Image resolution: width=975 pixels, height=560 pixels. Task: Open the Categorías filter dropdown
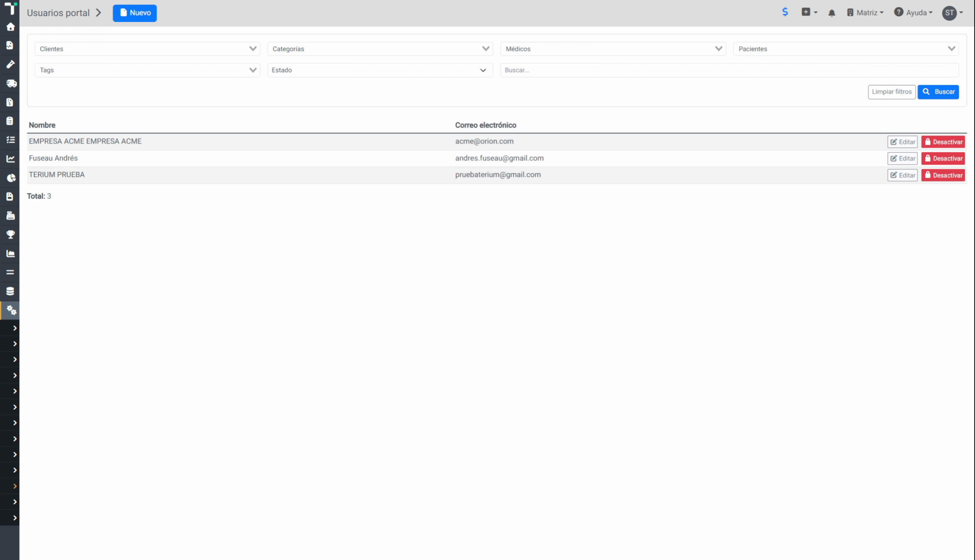(380, 49)
